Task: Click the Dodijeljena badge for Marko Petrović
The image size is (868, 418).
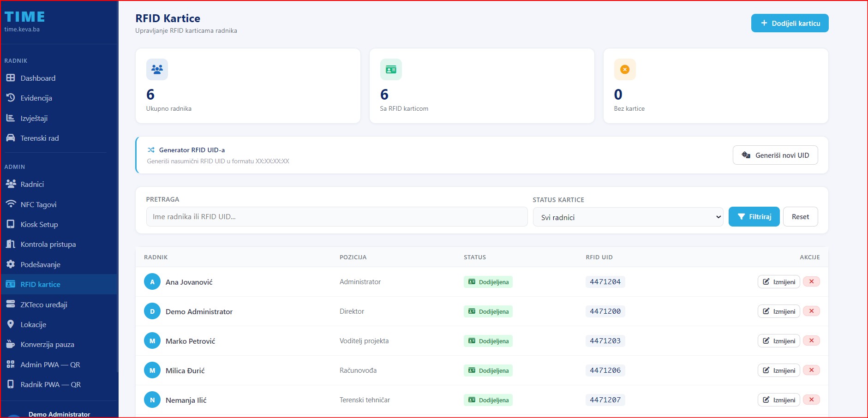Action: pos(488,341)
